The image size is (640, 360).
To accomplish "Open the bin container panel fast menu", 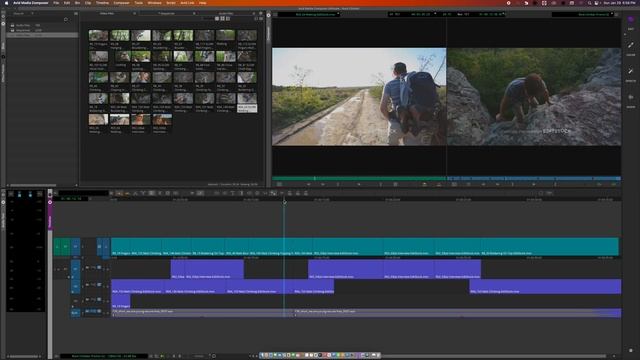I will [x=76, y=13].
